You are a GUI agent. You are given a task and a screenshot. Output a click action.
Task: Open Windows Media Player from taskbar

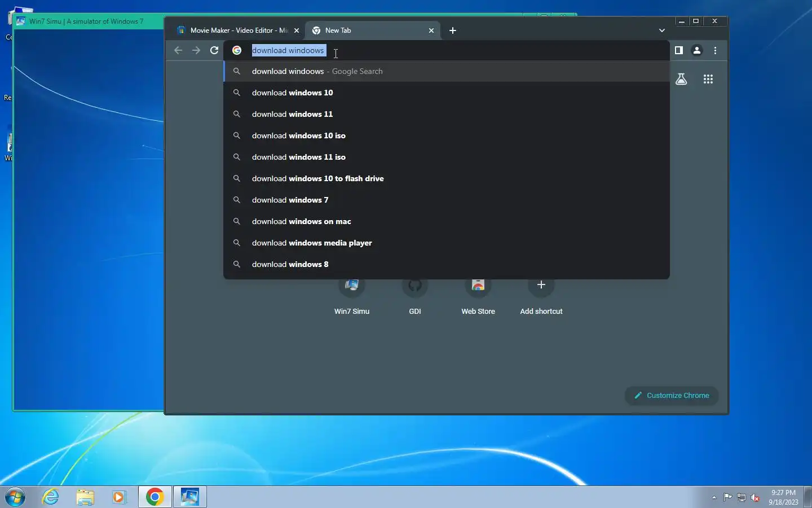[119, 497]
